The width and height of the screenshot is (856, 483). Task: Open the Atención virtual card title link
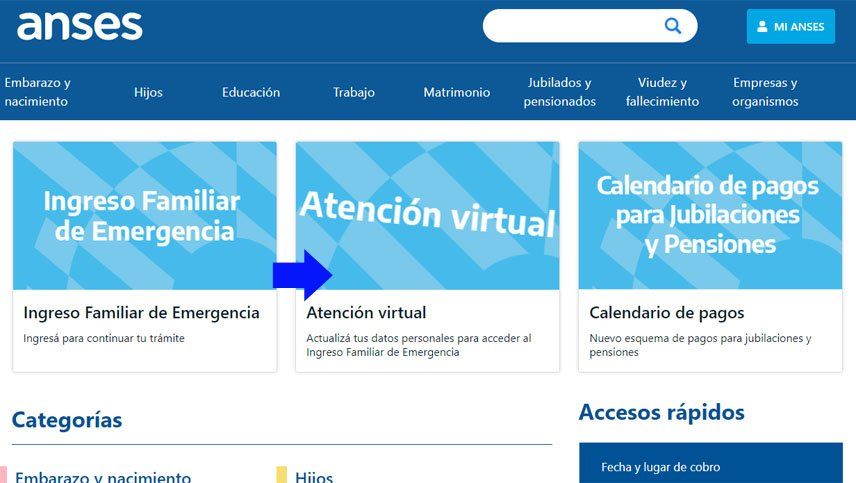point(366,313)
